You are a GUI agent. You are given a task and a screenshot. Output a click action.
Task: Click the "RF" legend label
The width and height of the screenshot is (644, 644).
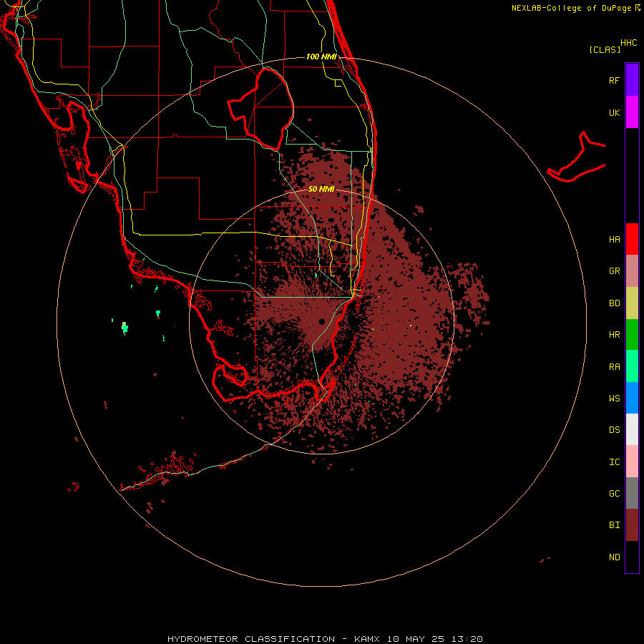[614, 80]
